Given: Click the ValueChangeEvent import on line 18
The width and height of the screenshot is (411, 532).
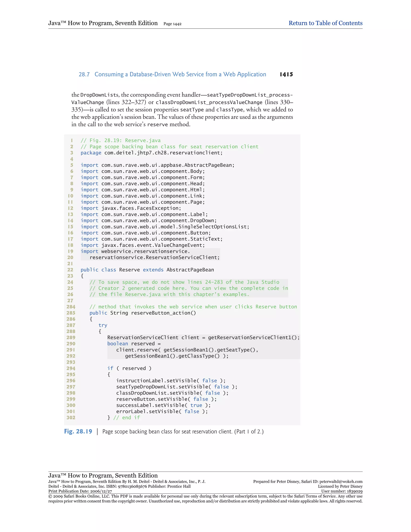Looking at the screenshot, I should (143, 245).
